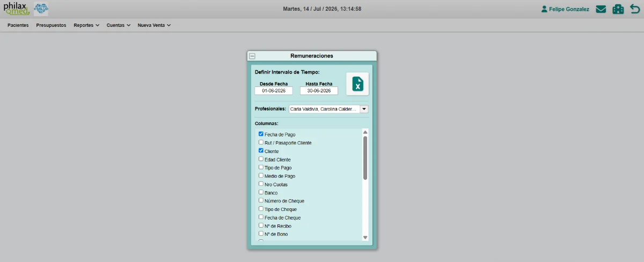Expand the Nueva Venta menu

(154, 25)
